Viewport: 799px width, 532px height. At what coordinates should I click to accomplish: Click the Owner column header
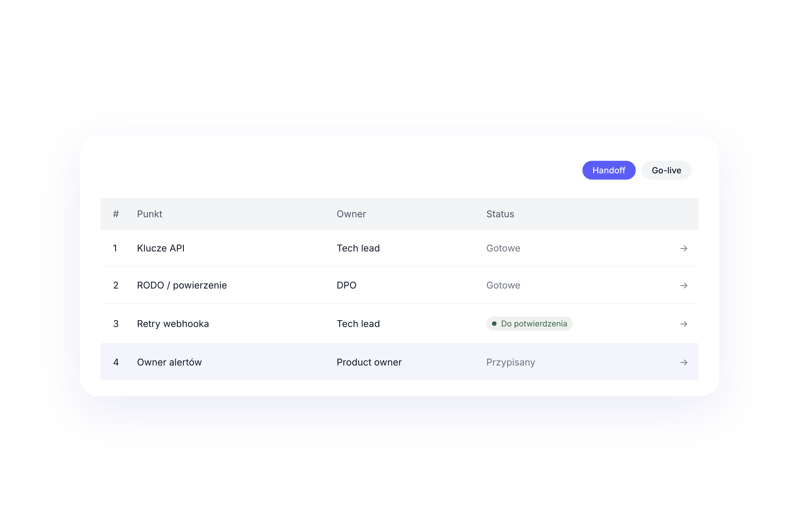351,214
